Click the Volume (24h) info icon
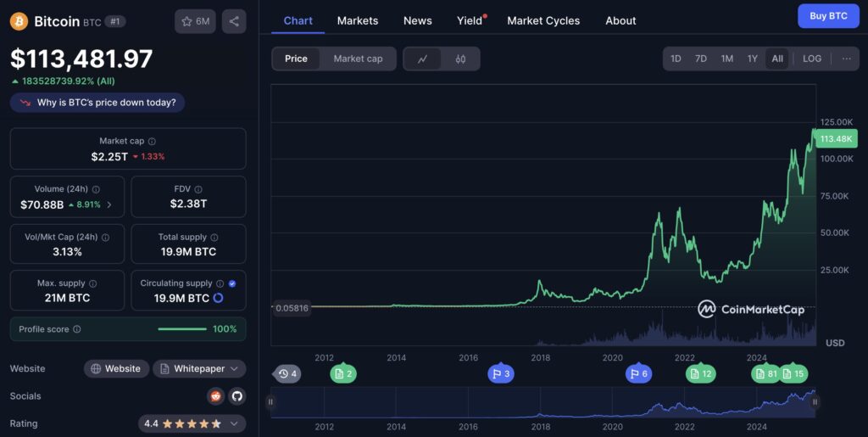This screenshot has height=437, width=868. tap(96, 189)
